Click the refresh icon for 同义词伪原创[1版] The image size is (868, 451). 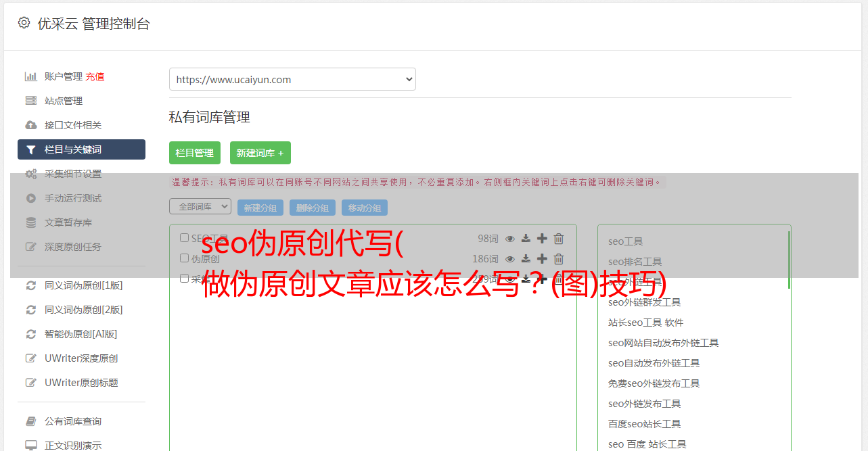pos(31,285)
